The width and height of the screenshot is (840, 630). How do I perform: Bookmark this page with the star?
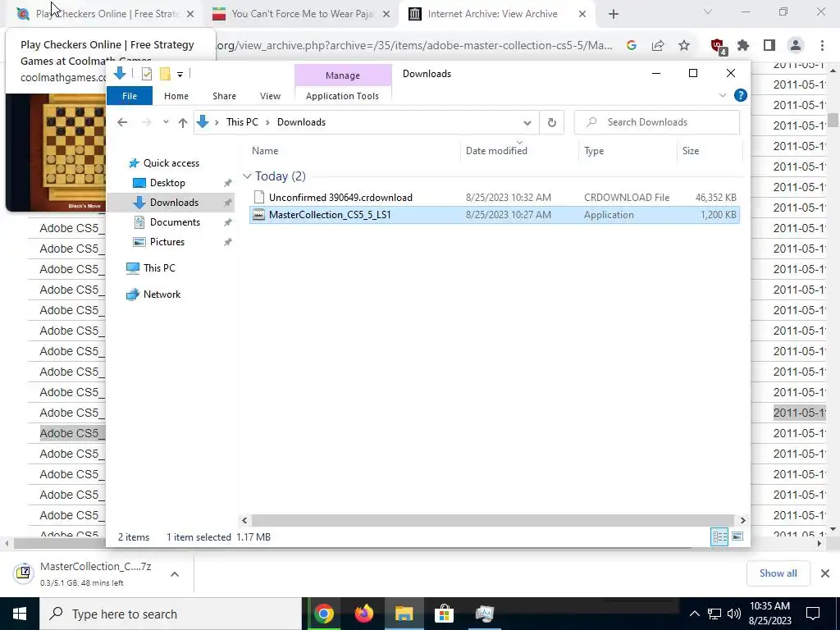click(684, 46)
